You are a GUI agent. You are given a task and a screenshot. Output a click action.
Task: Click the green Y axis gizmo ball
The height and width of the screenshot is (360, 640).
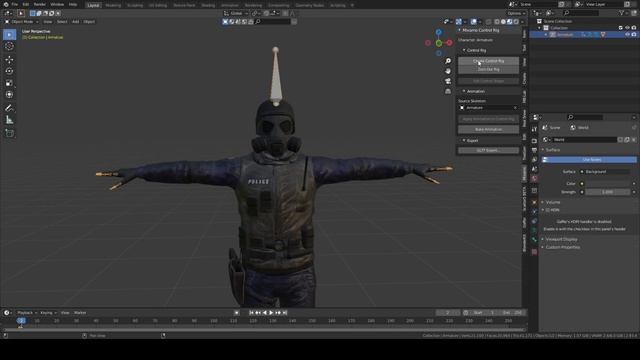(x=439, y=43)
